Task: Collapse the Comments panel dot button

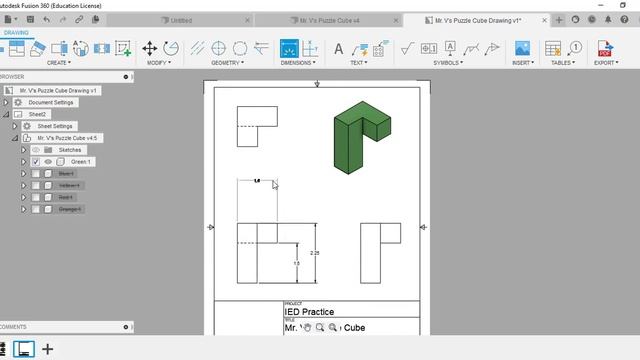Action: point(126,327)
